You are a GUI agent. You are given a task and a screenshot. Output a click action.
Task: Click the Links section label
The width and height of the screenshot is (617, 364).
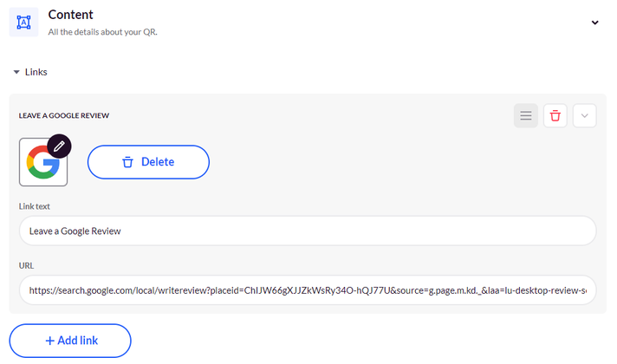[x=36, y=72]
